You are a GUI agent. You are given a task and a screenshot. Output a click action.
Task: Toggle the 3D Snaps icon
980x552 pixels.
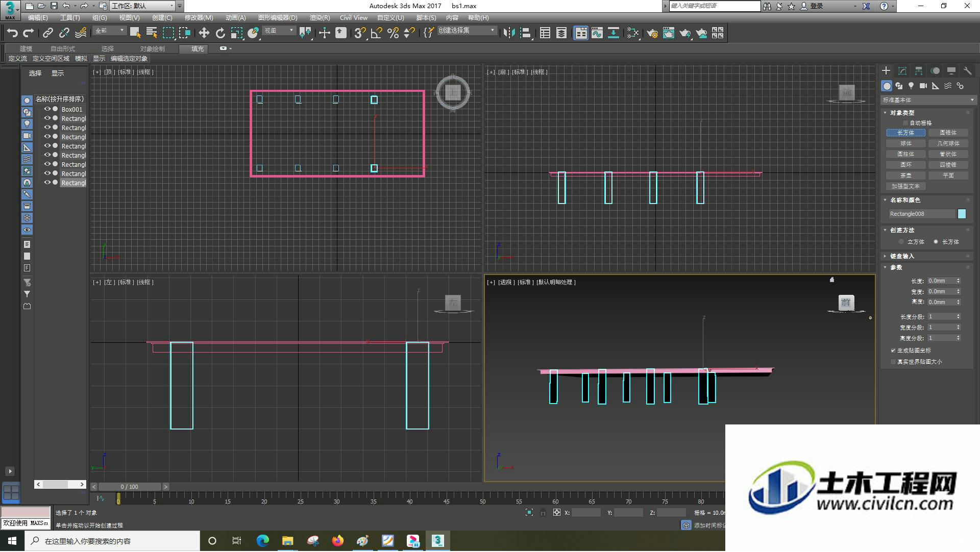[x=360, y=33]
